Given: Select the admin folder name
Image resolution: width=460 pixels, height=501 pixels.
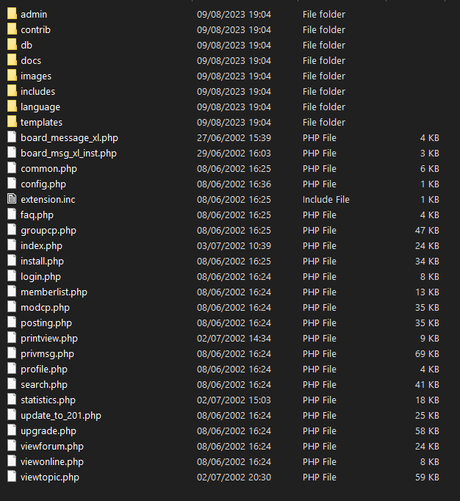Looking at the screenshot, I should click(34, 14).
